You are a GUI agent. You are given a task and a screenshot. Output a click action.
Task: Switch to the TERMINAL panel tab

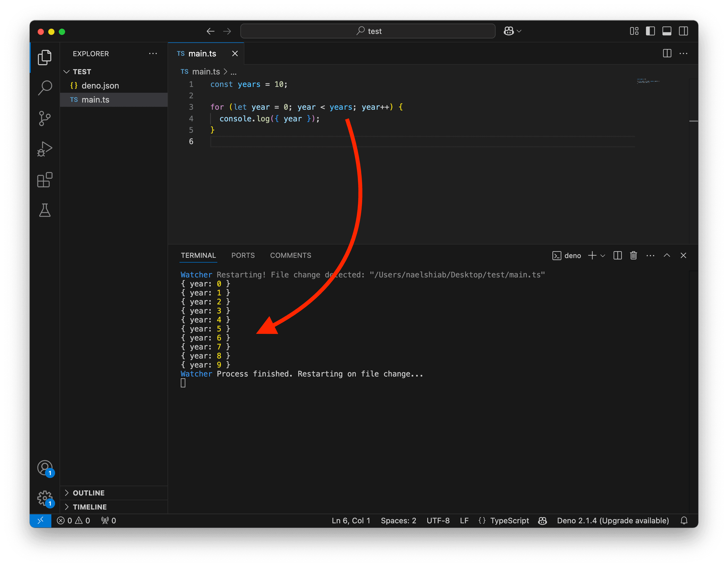click(198, 255)
